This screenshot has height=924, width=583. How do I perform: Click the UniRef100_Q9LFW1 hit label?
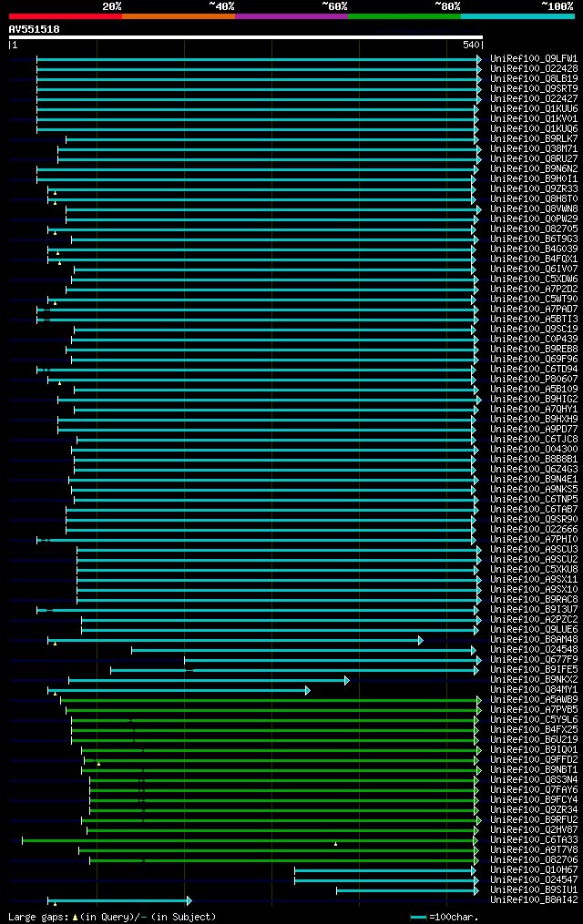pos(534,59)
